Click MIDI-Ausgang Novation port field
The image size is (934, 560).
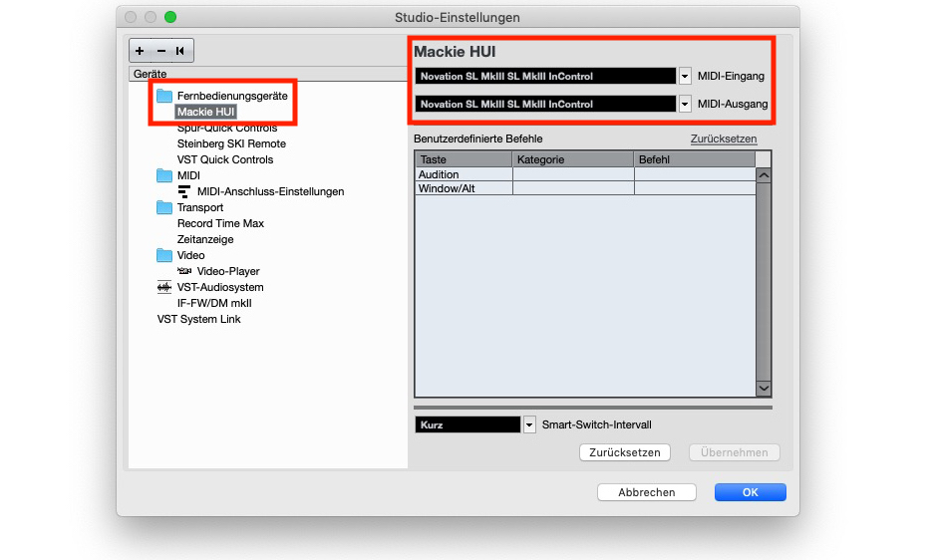pyautogui.click(x=545, y=105)
